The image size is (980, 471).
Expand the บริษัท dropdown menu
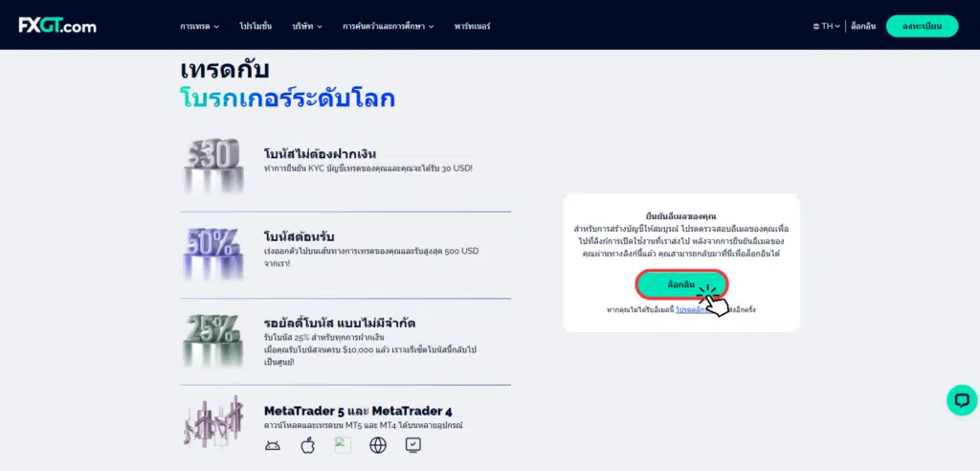(x=307, y=26)
